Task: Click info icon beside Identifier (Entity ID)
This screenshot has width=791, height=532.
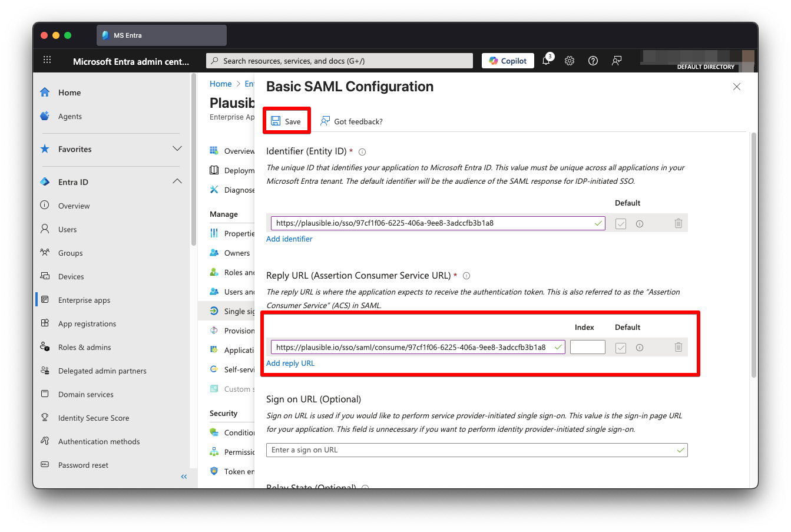Action: tap(362, 152)
